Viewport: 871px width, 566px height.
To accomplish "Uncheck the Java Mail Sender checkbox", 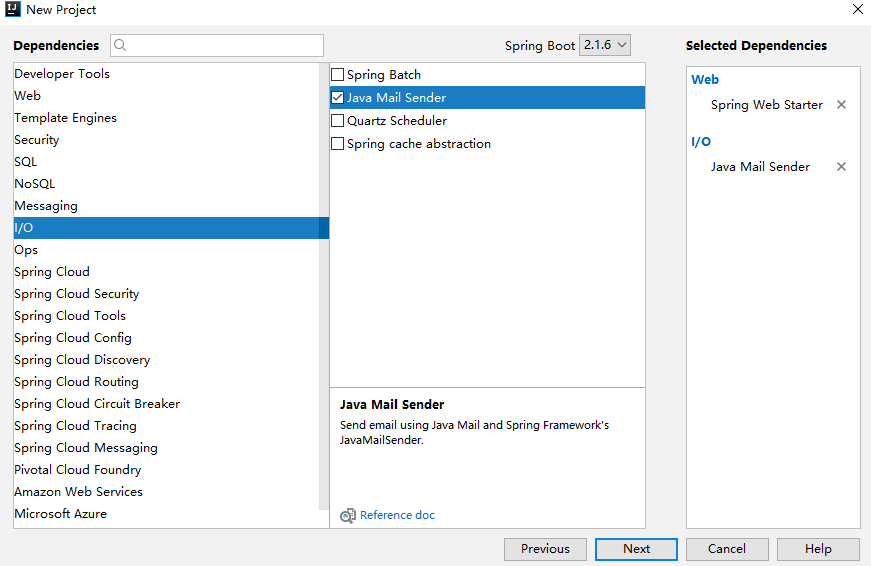I will pos(338,98).
